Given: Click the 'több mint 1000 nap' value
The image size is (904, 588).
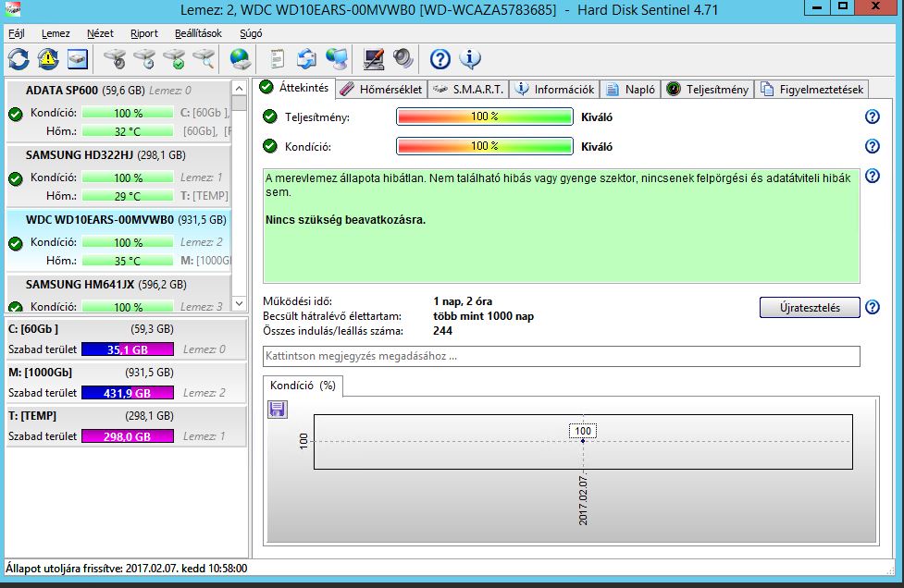Looking at the screenshot, I should pyautogui.click(x=483, y=316).
